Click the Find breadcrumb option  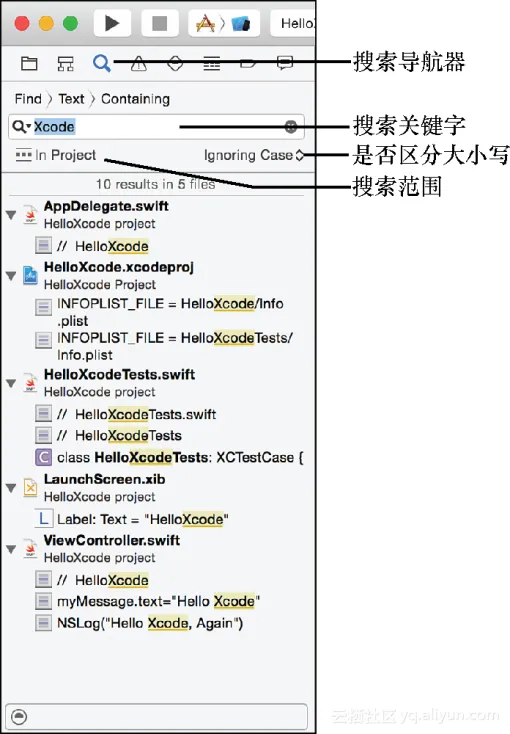point(28,99)
